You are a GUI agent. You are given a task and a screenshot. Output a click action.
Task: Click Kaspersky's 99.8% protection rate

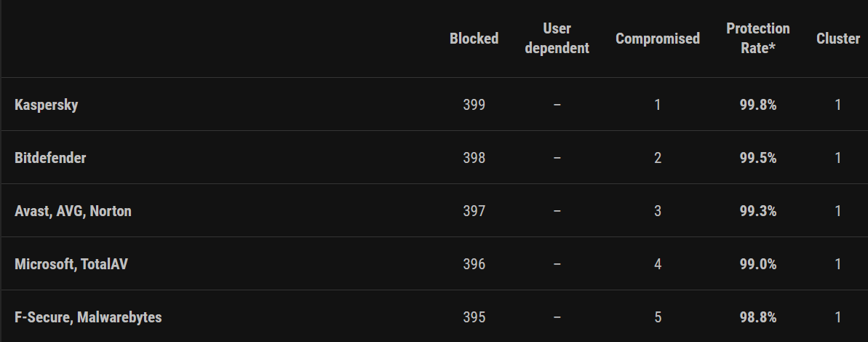pos(758,105)
